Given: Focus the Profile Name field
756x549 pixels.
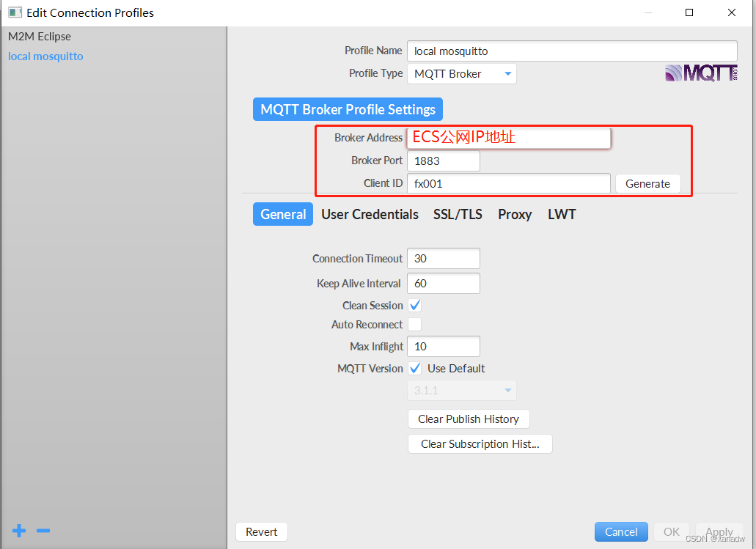Looking at the screenshot, I should 572,51.
